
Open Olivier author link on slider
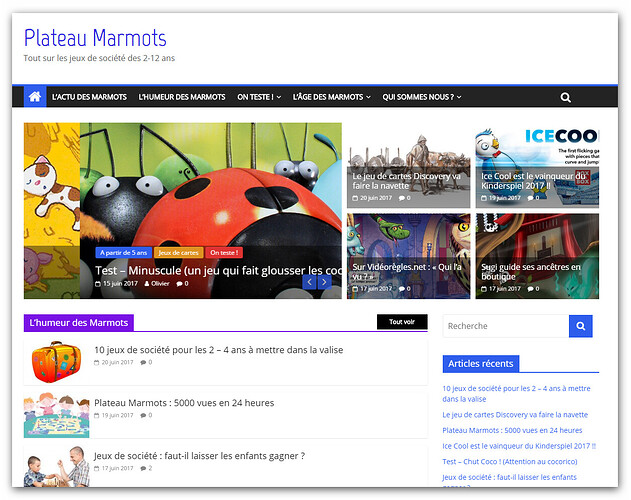point(157,284)
